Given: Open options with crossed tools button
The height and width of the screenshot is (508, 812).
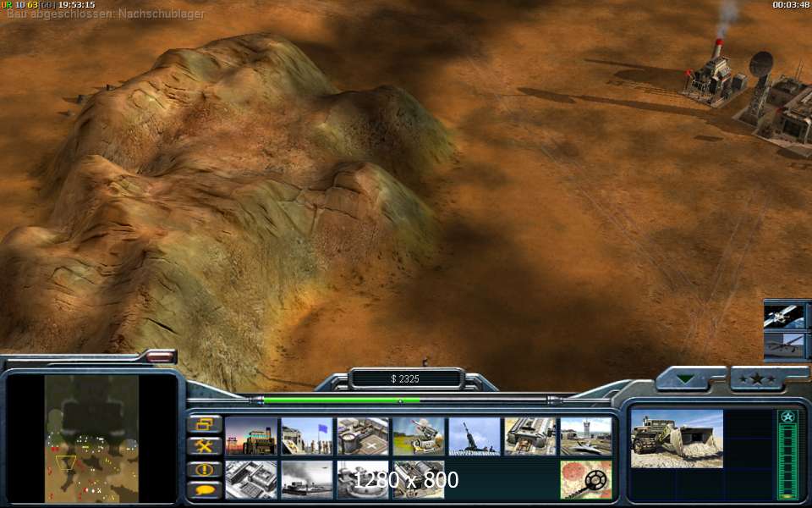Looking at the screenshot, I should pyautogui.click(x=205, y=446).
